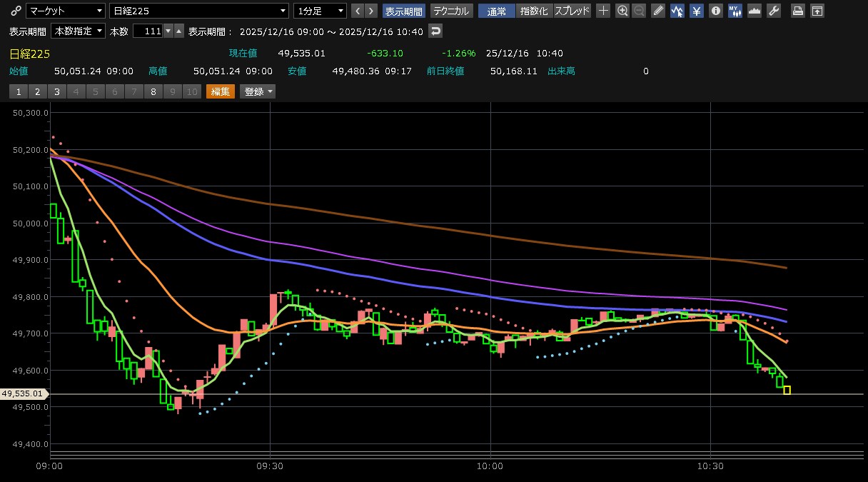The width and height of the screenshot is (868, 482).
Task: Click the 49,535.01 current price marker
Action: (x=23, y=393)
